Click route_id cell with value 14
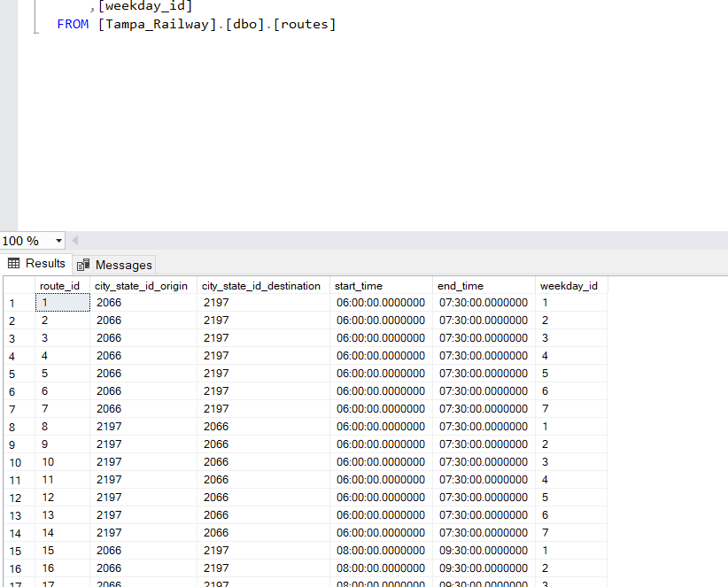 pyautogui.click(x=62, y=533)
